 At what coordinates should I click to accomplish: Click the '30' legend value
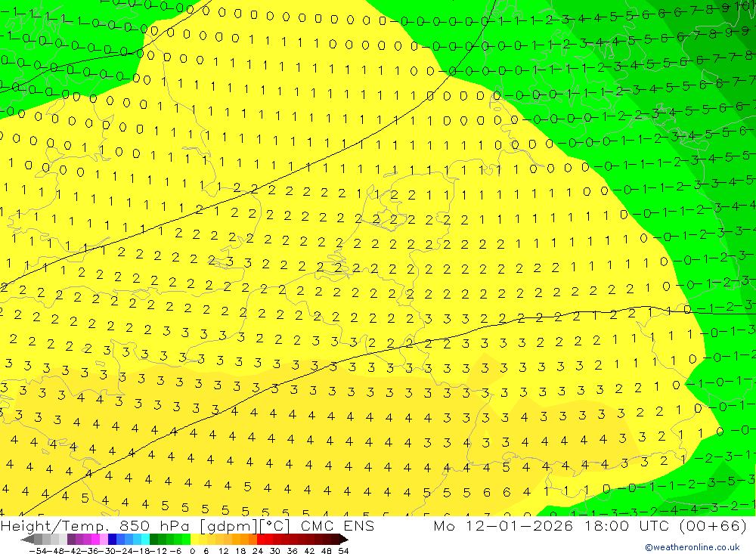[x=275, y=551]
